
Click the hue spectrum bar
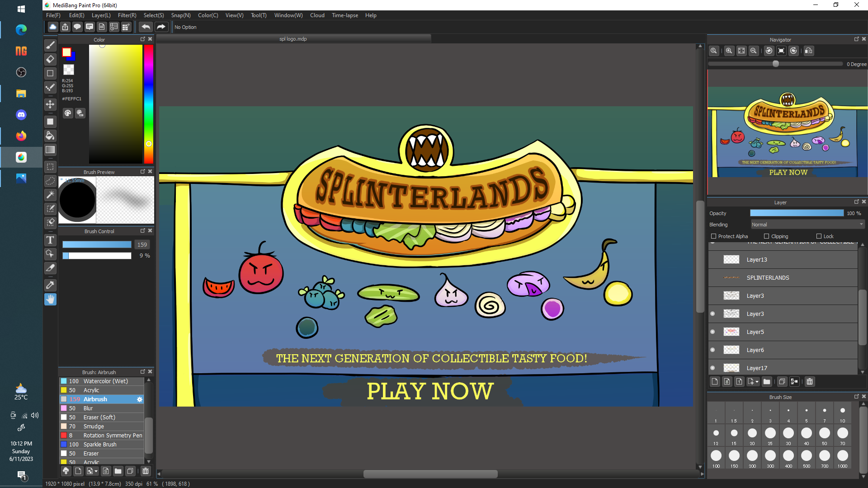[149, 104]
